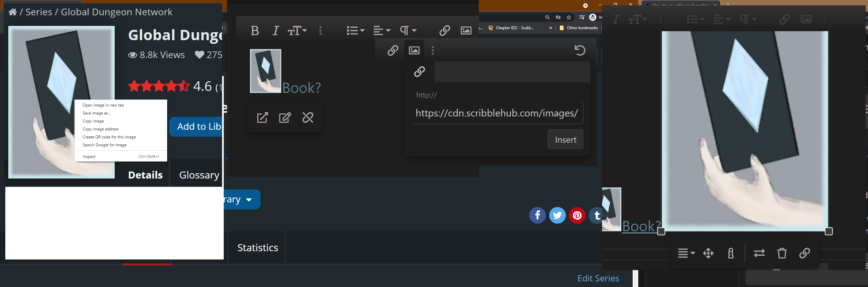Toggle bold formatting
Image resolution: width=868 pixels, height=287 pixels.
pos(255,31)
